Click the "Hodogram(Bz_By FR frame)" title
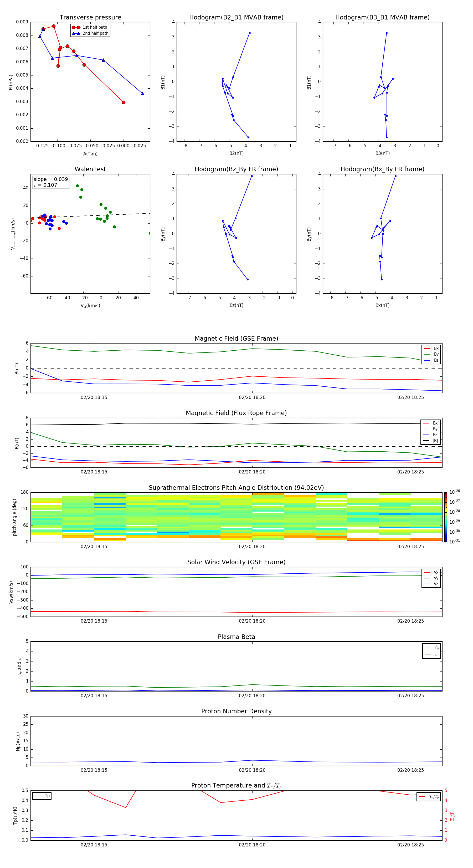The height and width of the screenshot is (868, 473). click(x=236, y=169)
